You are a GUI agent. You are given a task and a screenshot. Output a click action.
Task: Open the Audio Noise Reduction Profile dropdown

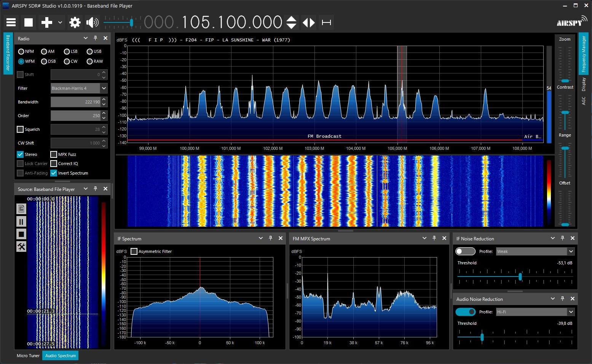[x=571, y=312]
